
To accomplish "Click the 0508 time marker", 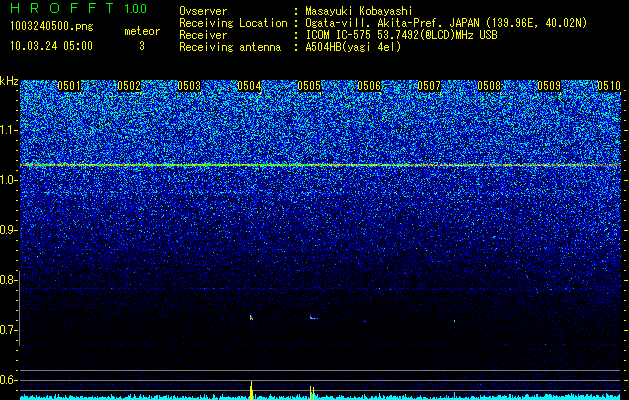I will click(x=489, y=86).
